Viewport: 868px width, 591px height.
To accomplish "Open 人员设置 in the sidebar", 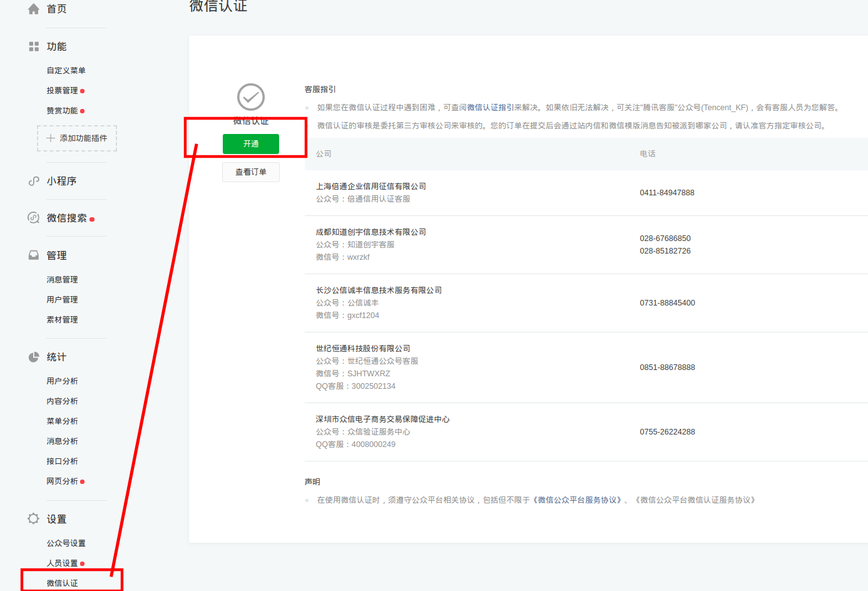I will 62,563.
